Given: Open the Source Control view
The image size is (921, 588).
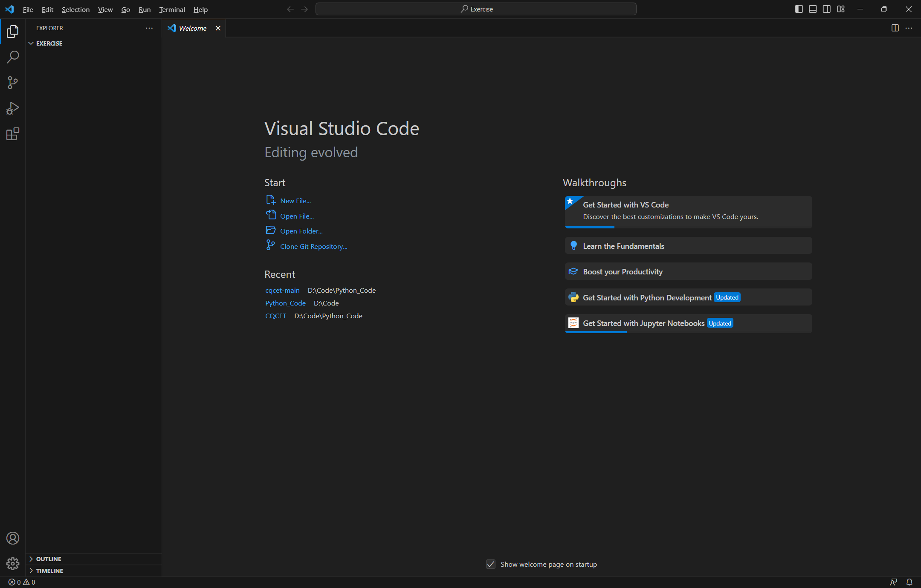Looking at the screenshot, I should click(x=13, y=83).
